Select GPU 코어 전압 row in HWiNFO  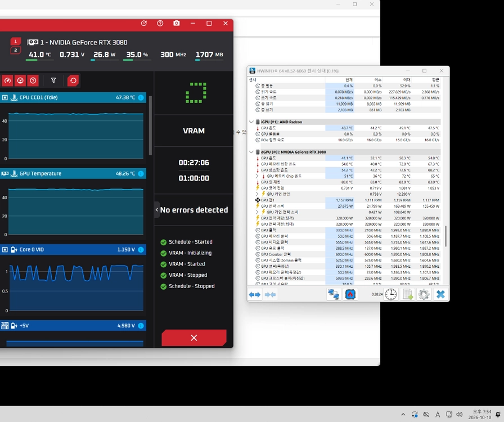point(348,188)
